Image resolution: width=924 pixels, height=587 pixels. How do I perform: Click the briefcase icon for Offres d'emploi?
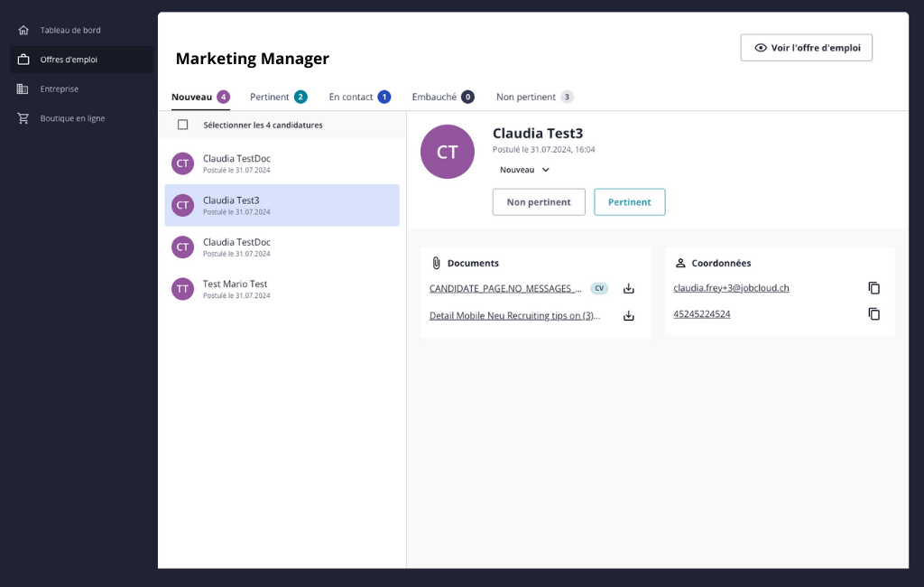[23, 60]
